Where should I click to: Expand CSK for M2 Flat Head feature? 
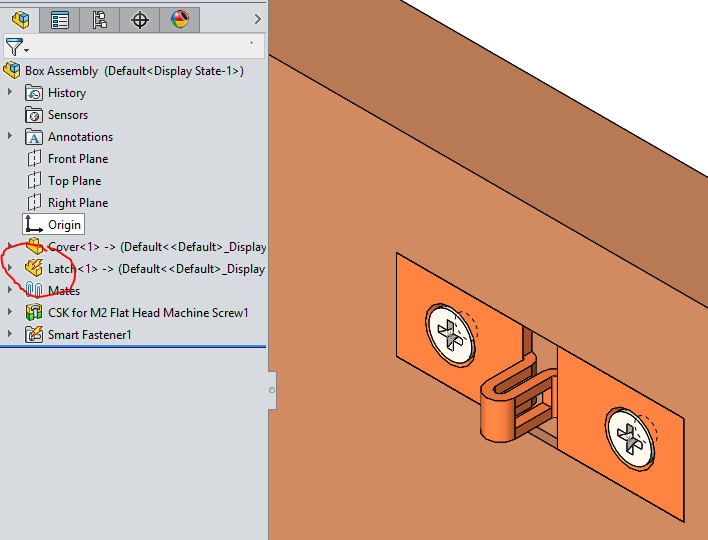10,312
